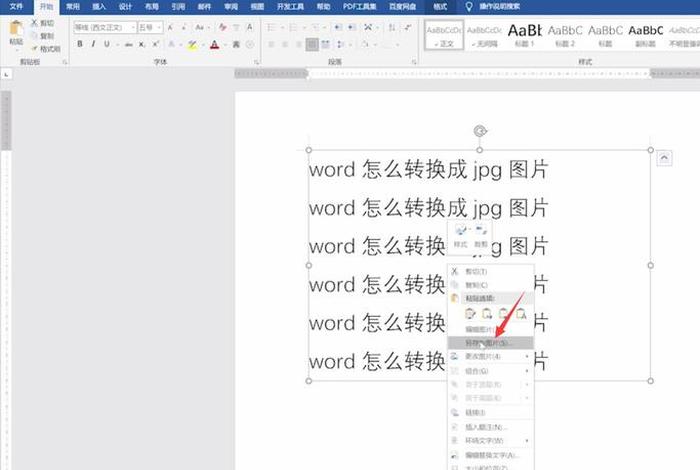Viewport: 700px width, 470px height.
Task: Click the yellow text highlight color button
Action: pos(192,44)
